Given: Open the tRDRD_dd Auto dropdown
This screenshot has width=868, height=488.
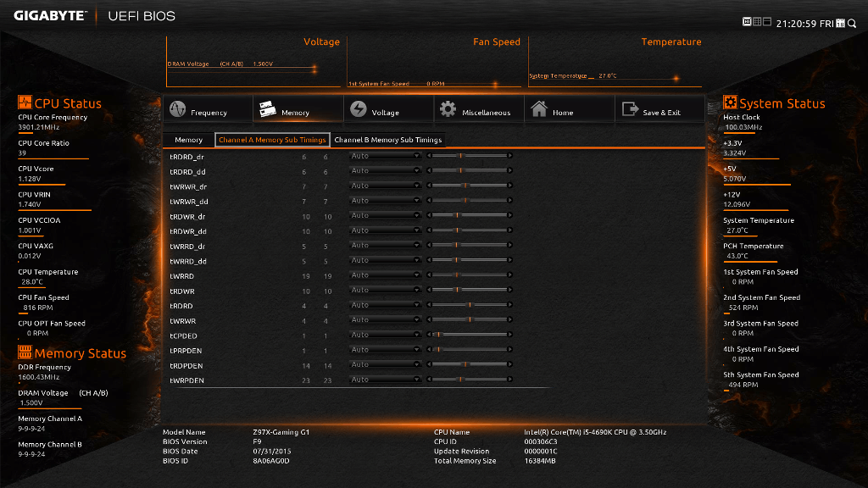Looking at the screenshot, I should point(385,171).
